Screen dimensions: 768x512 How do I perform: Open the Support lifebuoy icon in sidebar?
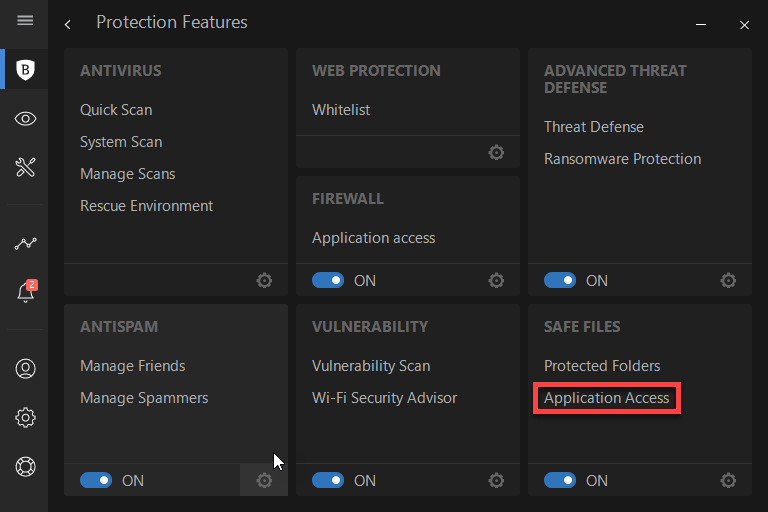[x=26, y=466]
